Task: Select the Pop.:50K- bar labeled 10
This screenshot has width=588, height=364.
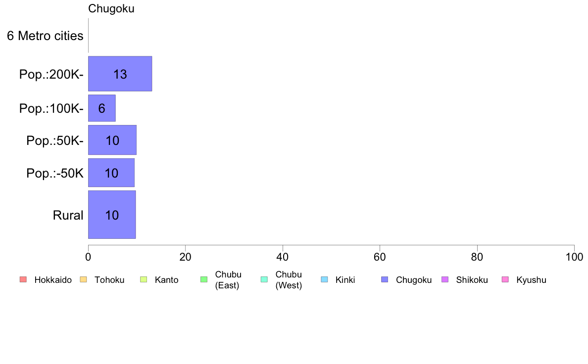Action: pos(112,140)
